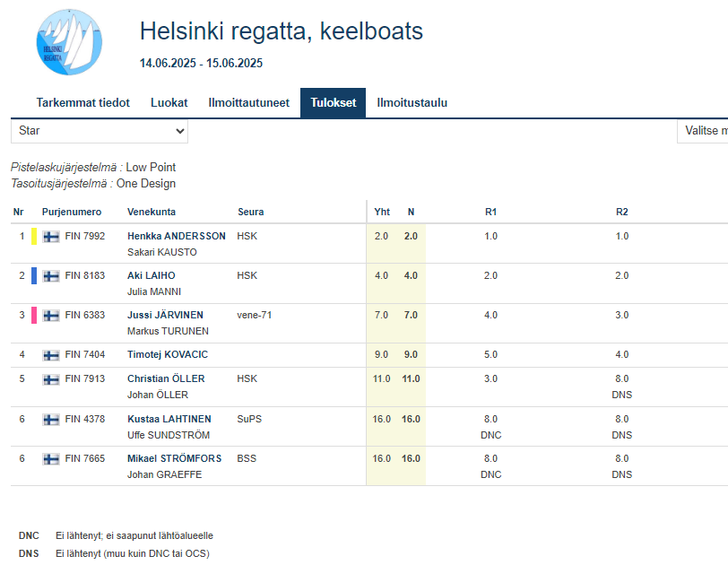This screenshot has height=565, width=728.
Task: Switch to the Tarkemmat tiedot tab
Action: 82,103
